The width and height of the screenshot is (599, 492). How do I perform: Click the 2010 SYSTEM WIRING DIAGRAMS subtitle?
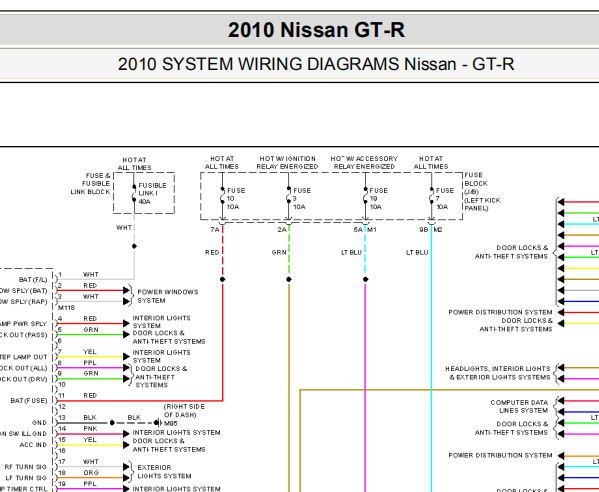[x=316, y=64]
